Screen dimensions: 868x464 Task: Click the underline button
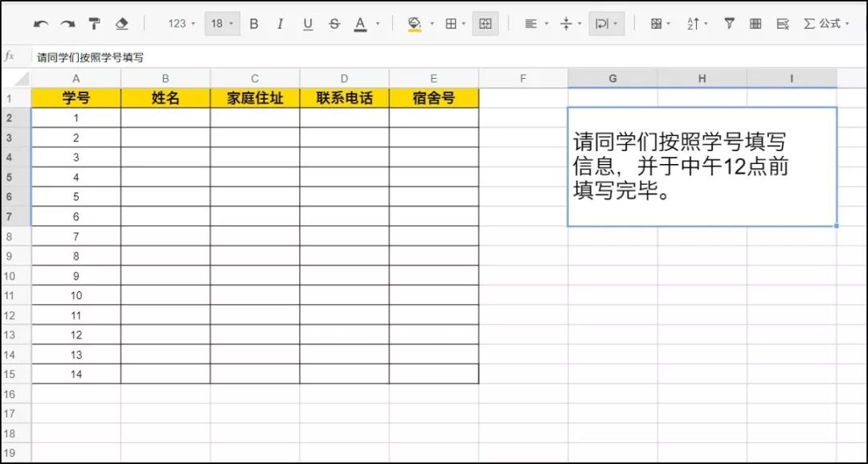coord(307,23)
